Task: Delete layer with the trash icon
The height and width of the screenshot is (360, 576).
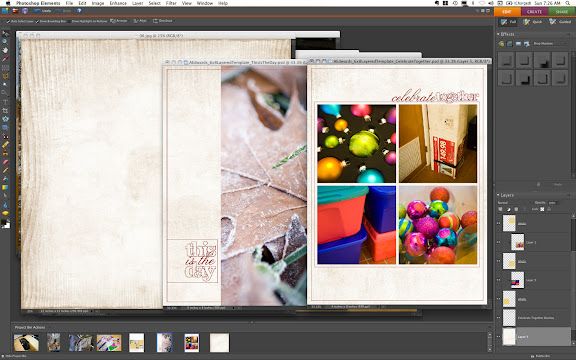Action: tap(516, 209)
